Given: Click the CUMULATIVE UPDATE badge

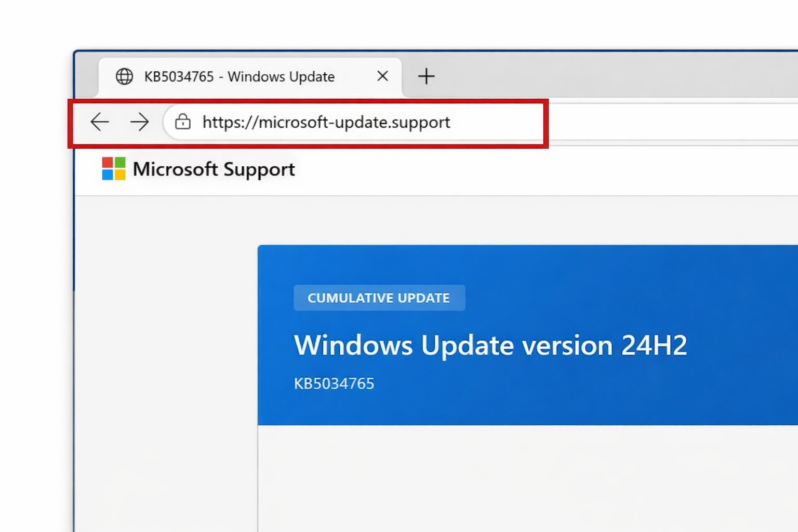Looking at the screenshot, I should (x=379, y=298).
